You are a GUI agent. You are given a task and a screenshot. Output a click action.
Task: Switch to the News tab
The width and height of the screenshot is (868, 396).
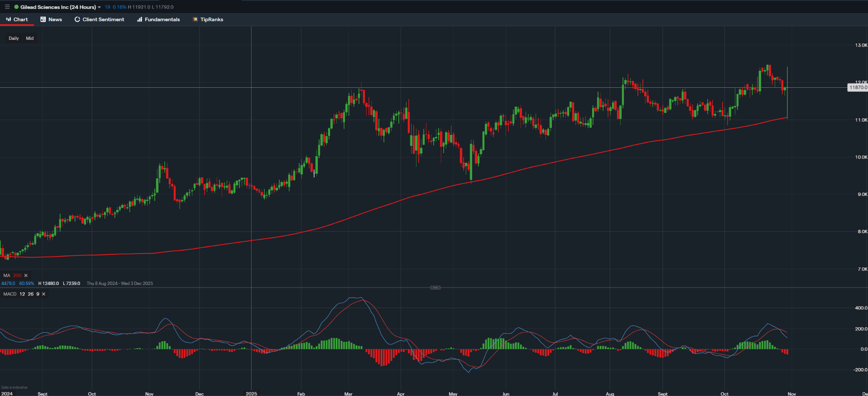51,19
